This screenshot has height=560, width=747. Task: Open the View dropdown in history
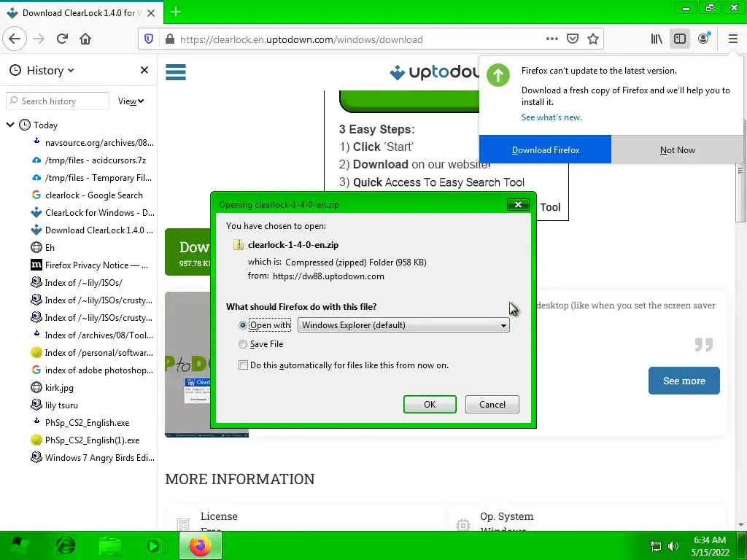(131, 101)
